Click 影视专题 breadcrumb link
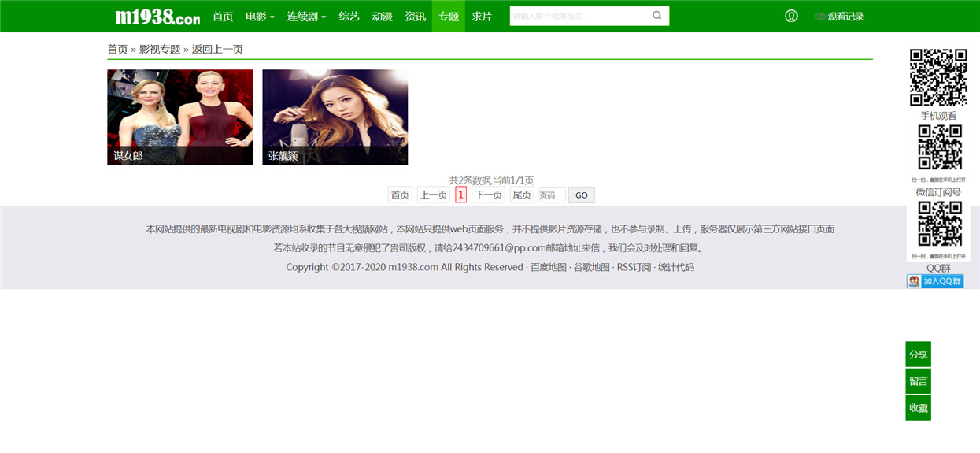Screen dimensions: 980x453 click(x=160, y=49)
